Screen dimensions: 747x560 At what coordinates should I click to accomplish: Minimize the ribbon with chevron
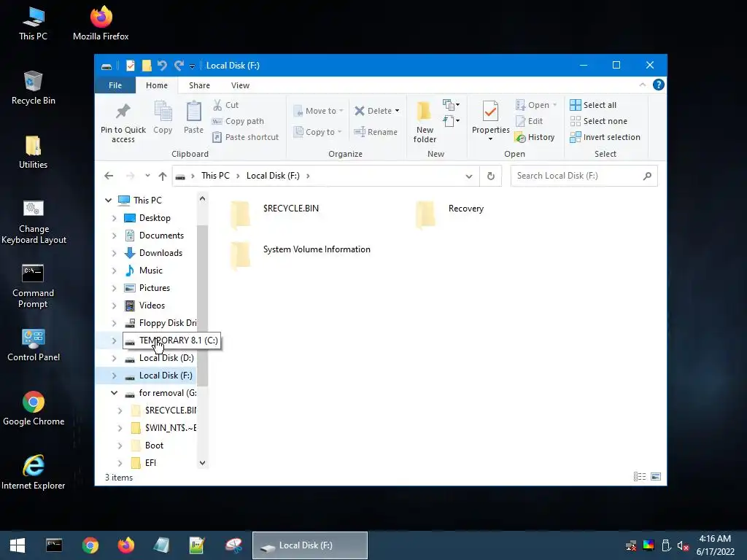pyautogui.click(x=642, y=85)
